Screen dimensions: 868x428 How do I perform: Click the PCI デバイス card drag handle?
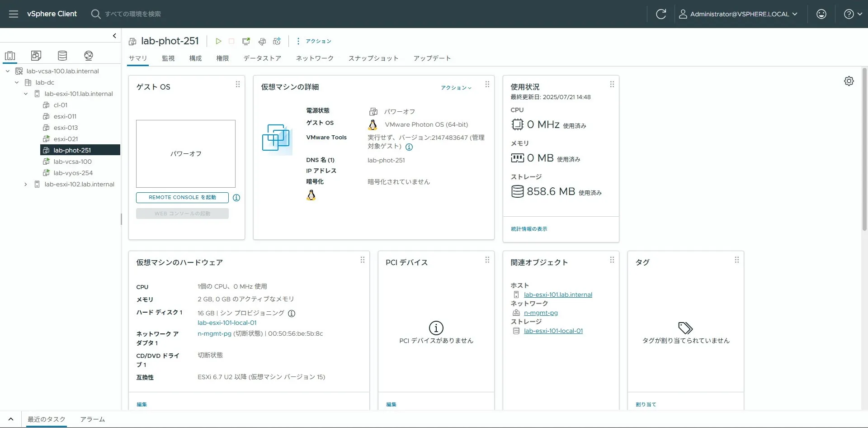[487, 260]
